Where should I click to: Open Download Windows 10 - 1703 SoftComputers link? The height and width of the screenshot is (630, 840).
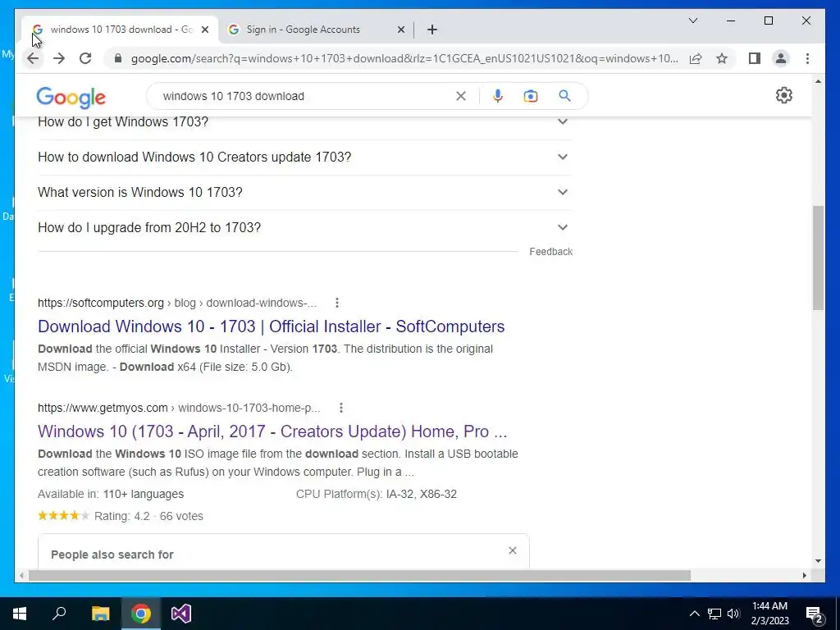(271, 326)
